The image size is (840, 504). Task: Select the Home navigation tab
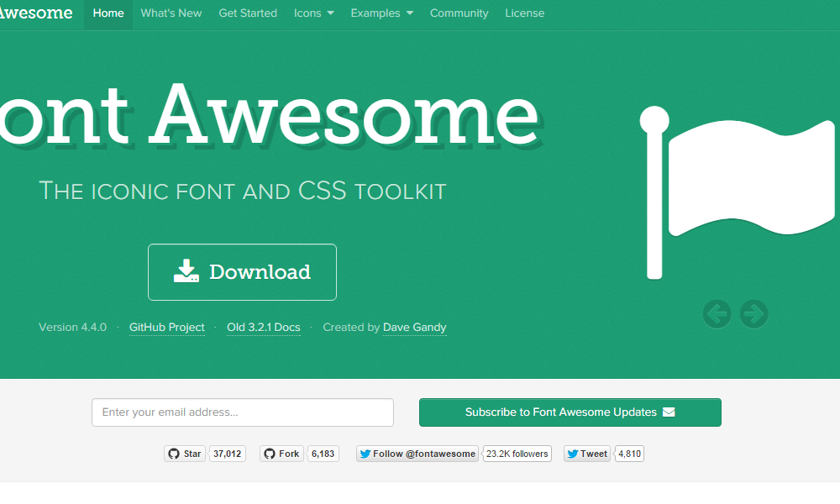point(108,13)
